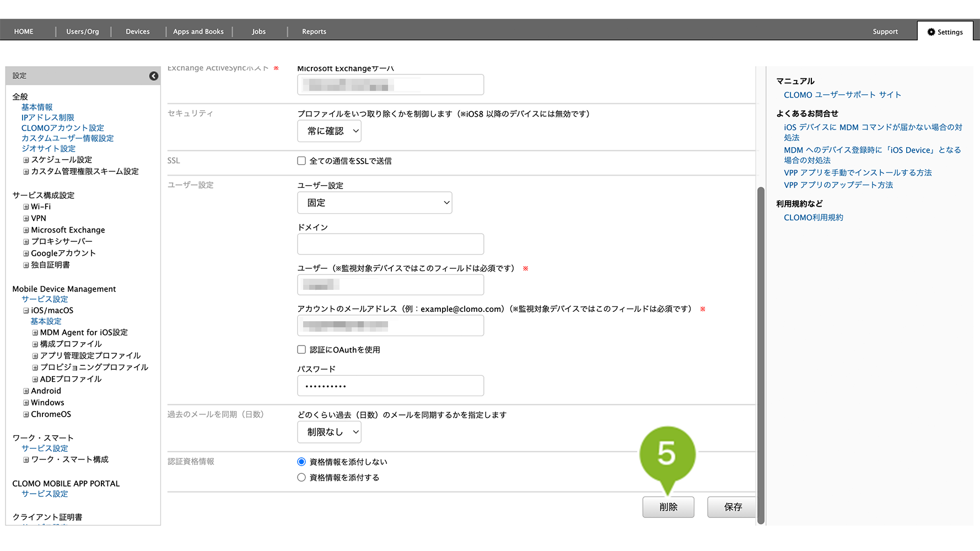This screenshot has width=980, height=551.
Task: Click into the ドメイン input field
Action: 390,244
